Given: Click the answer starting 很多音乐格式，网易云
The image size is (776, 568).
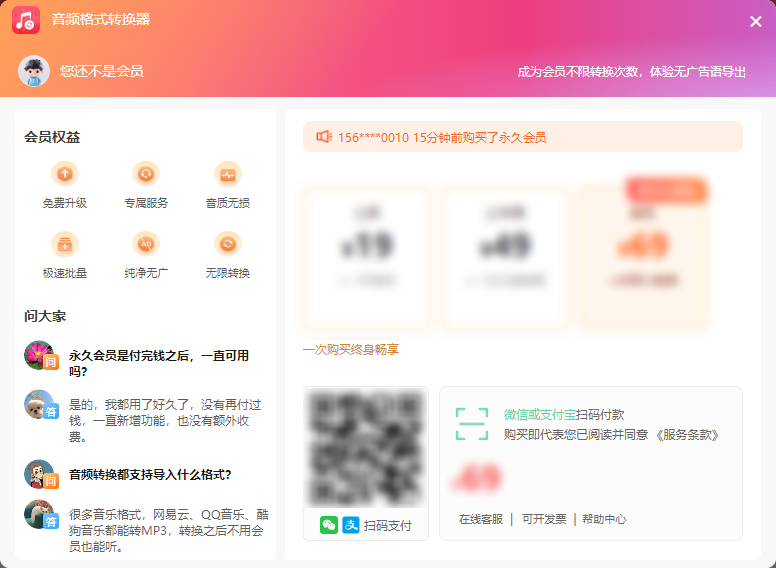Looking at the screenshot, I should 169,530.
